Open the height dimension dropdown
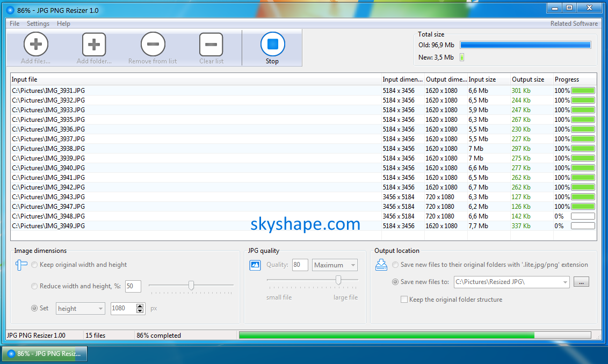Screen dimensions: 608x364 pos(81,309)
